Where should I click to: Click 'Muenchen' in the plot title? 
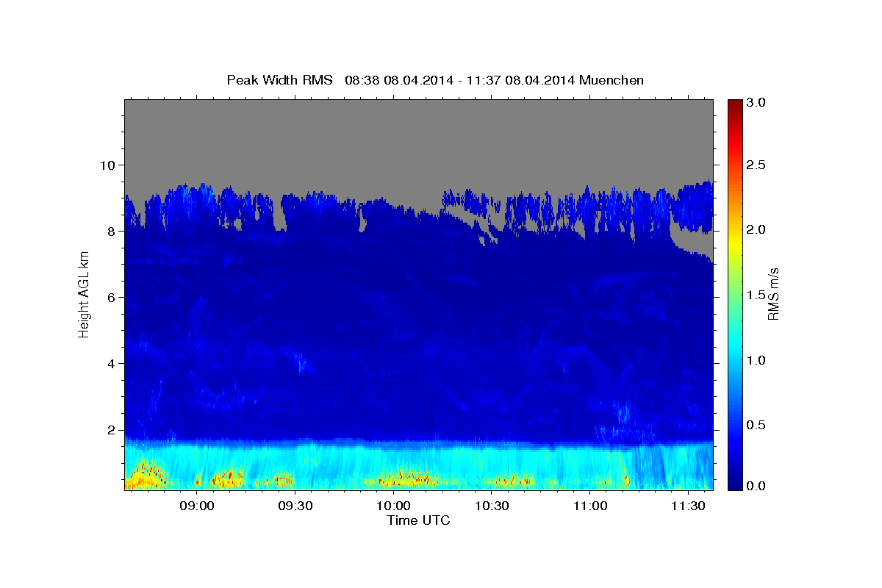pyautogui.click(x=612, y=80)
